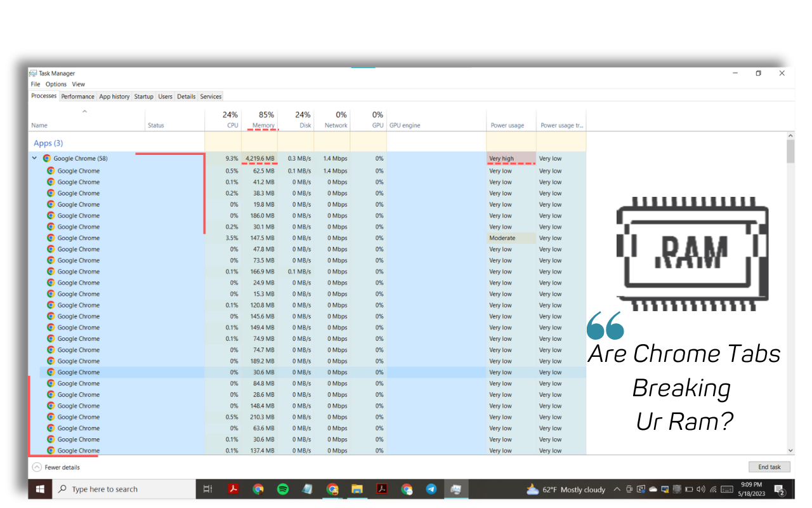
Task: Switch to the Users tab
Action: (166, 97)
